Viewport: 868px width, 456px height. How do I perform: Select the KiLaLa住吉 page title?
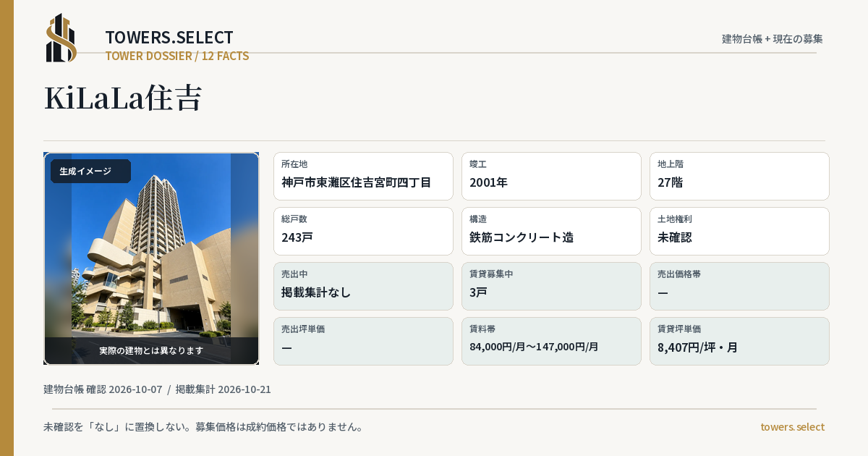pyautogui.click(x=123, y=98)
